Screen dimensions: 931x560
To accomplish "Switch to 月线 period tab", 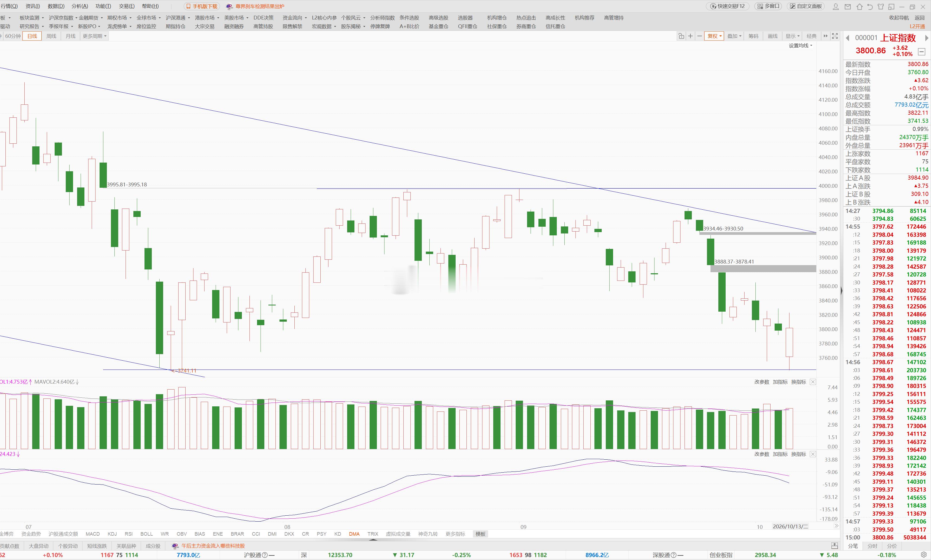I will click(71, 36).
